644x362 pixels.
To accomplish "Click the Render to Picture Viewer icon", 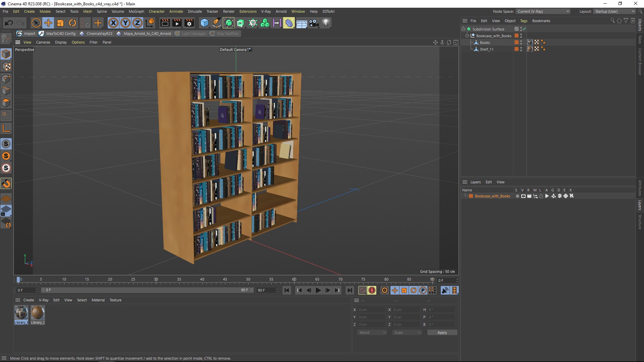I will tap(177, 23).
